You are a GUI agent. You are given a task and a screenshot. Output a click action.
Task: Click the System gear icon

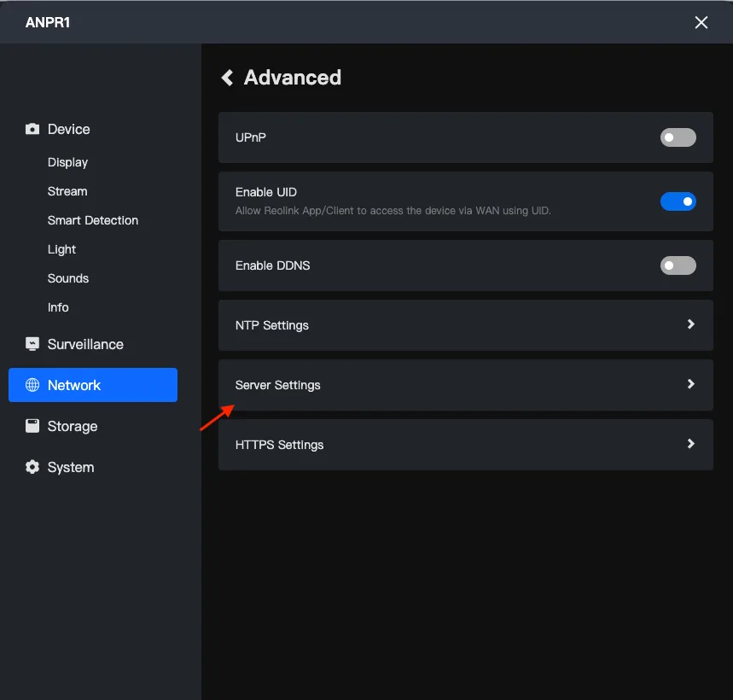pos(32,467)
